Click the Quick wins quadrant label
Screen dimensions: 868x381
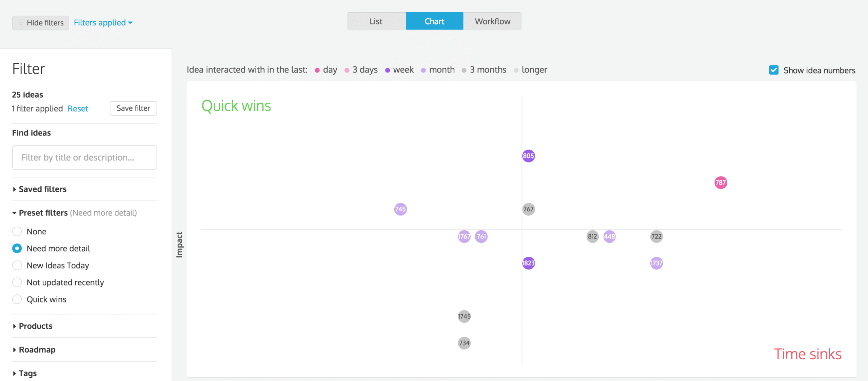point(236,106)
